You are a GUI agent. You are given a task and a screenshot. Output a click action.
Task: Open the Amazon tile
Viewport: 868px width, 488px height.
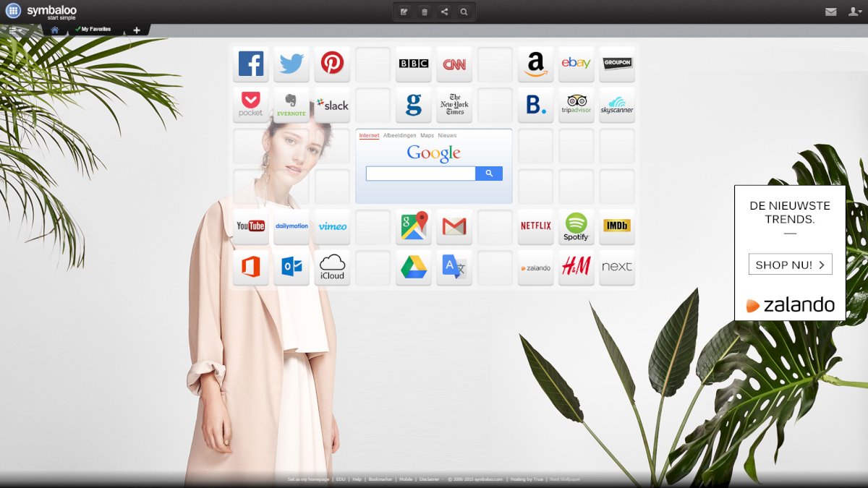click(x=536, y=64)
